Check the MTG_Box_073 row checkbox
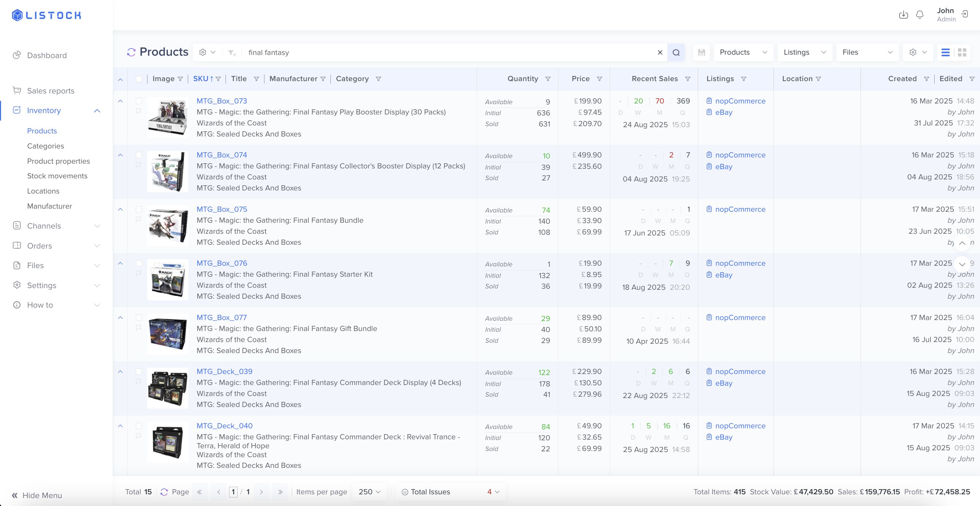The width and height of the screenshot is (980, 506). 139,101
